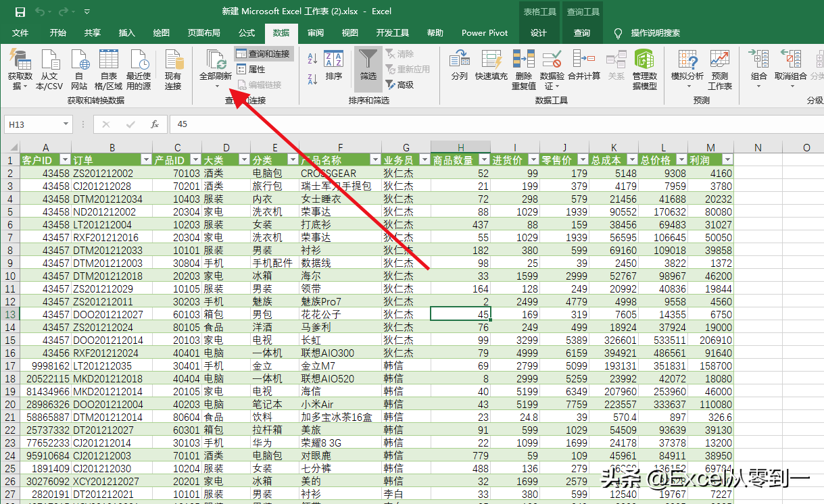The width and height of the screenshot is (824, 504).
Task: Open the 大类 column filter dropdown
Action: pyautogui.click(x=244, y=159)
